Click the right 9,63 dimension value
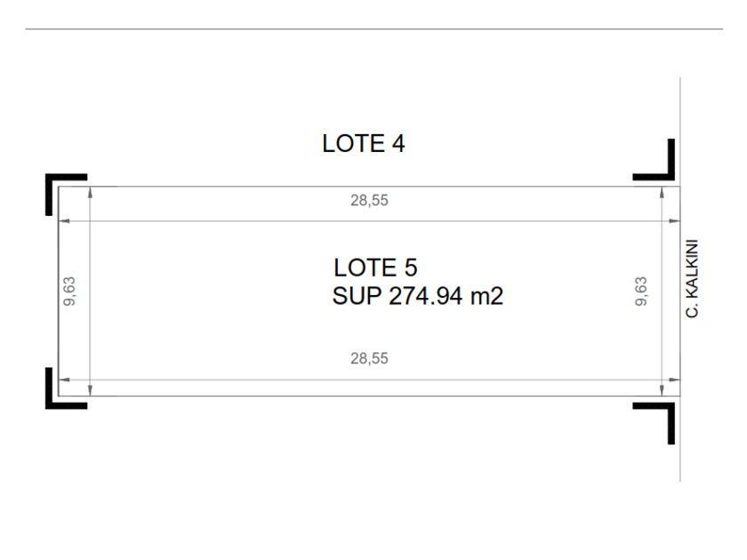The width and height of the screenshot is (747, 560). tap(641, 292)
